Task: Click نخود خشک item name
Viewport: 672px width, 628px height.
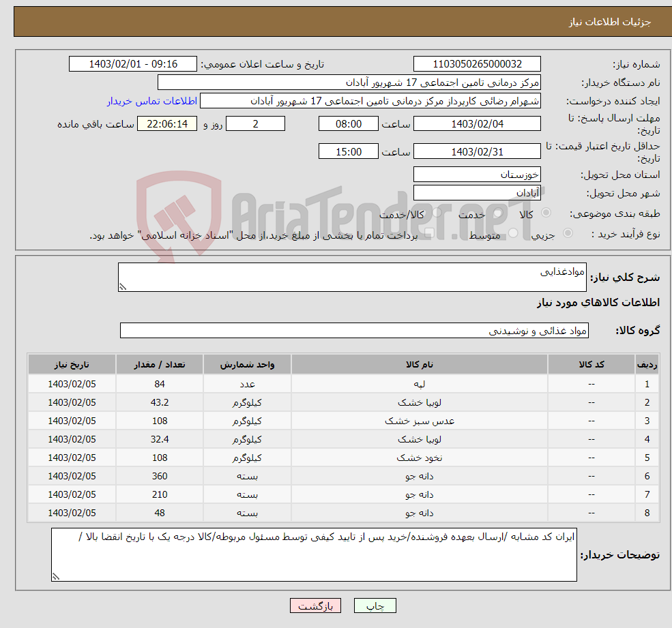Action: coord(419,458)
